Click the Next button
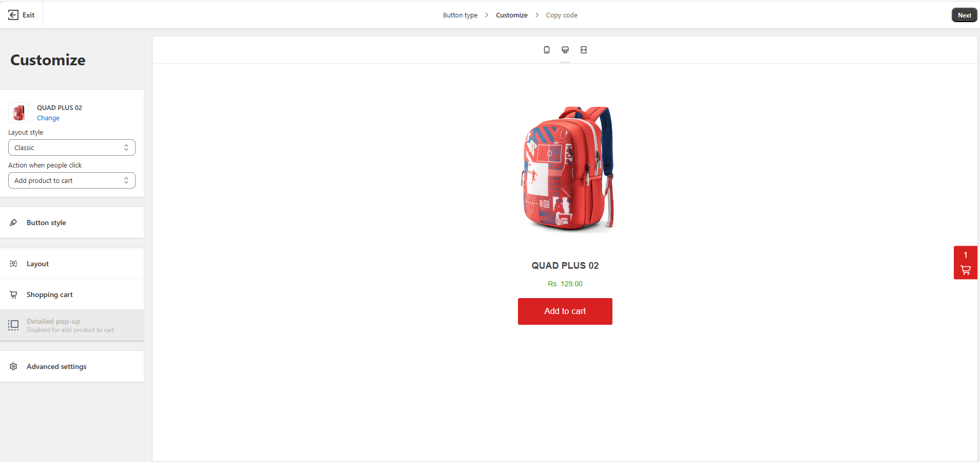The height and width of the screenshot is (462, 980). point(964,15)
